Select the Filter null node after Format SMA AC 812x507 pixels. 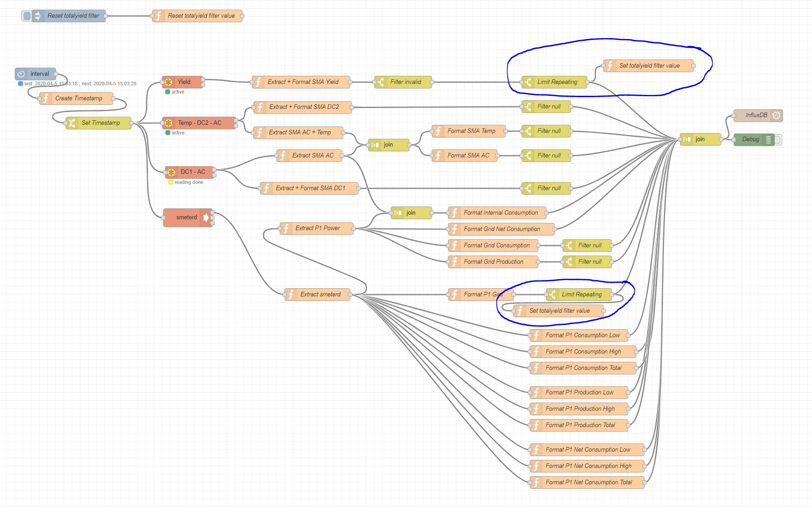pos(546,156)
